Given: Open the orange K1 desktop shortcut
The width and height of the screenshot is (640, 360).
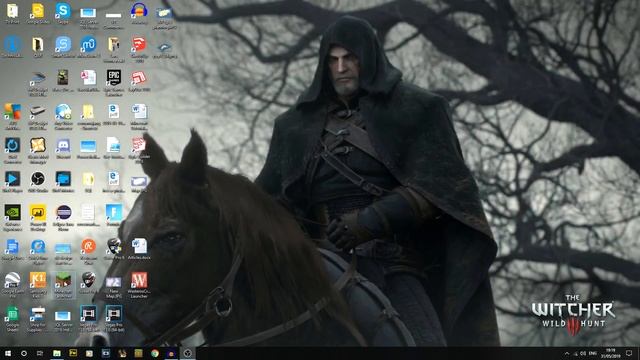Looking at the screenshot, I should click(38, 285).
